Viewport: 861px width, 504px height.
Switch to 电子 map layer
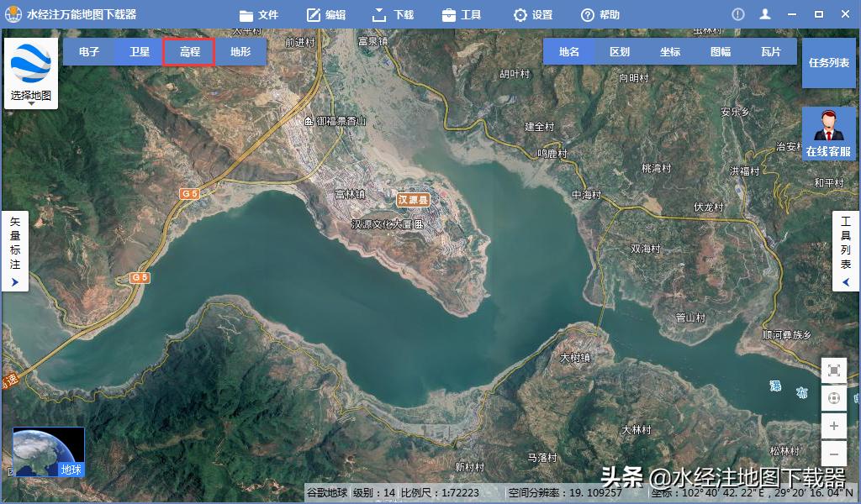point(89,51)
